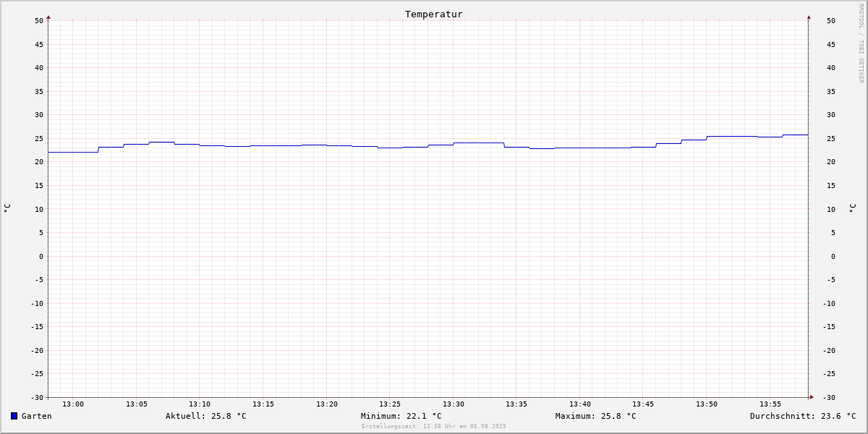This screenshot has height=434, width=868.
Task: Click the blue Garten legend color swatch
Action: [14, 416]
